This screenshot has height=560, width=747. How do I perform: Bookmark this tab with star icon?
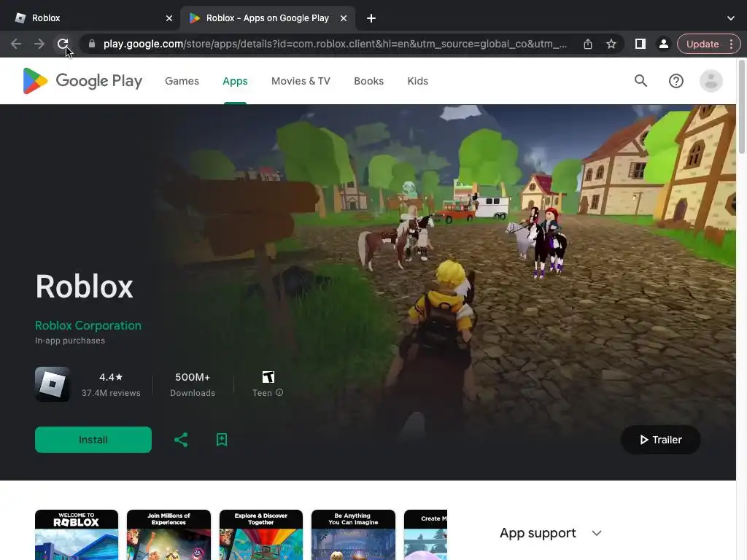click(611, 44)
